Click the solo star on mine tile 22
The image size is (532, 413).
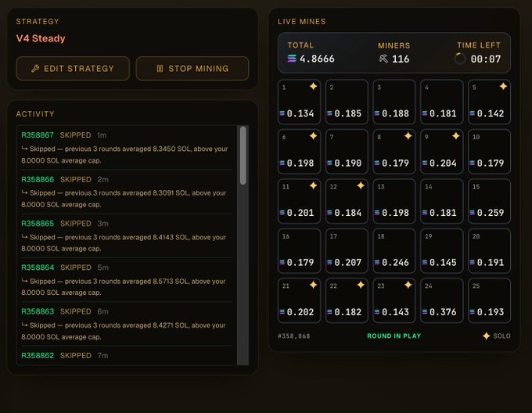coord(361,285)
